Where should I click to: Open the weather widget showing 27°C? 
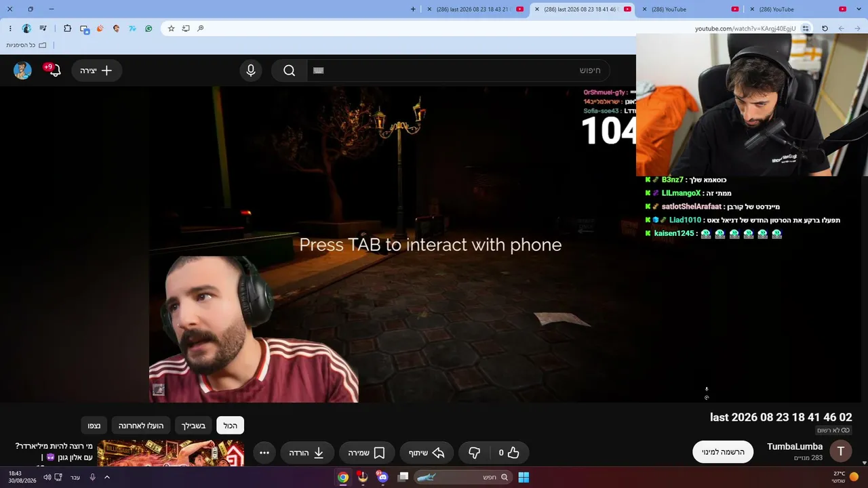click(846, 477)
